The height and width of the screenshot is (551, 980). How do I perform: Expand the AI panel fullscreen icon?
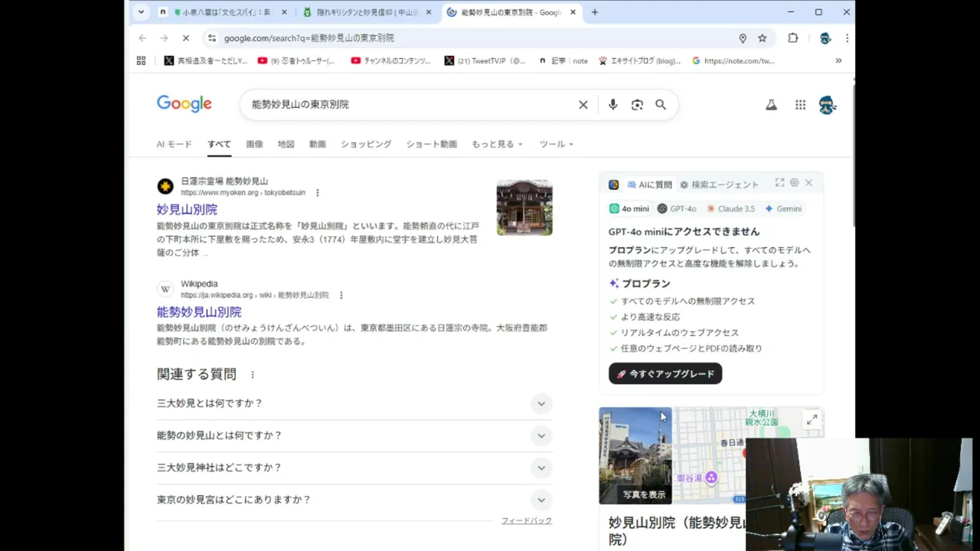point(779,183)
